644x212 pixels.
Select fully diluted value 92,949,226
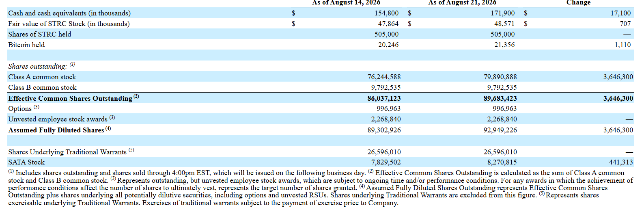(500, 130)
